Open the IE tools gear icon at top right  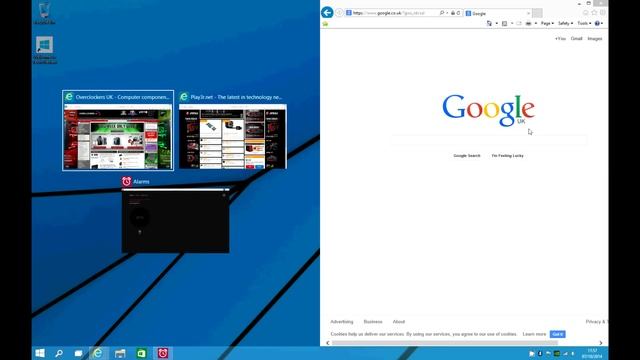click(x=603, y=13)
